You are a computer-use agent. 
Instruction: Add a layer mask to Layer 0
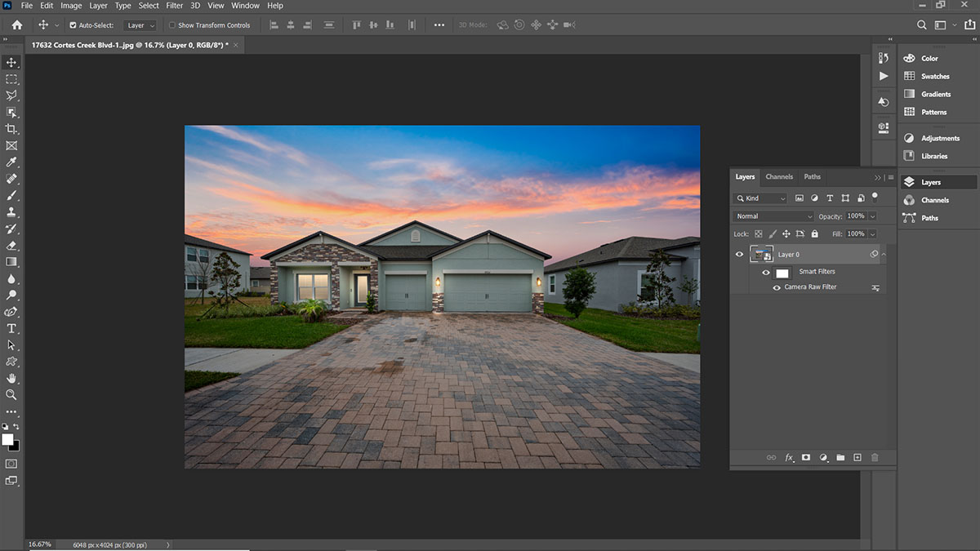(x=806, y=458)
